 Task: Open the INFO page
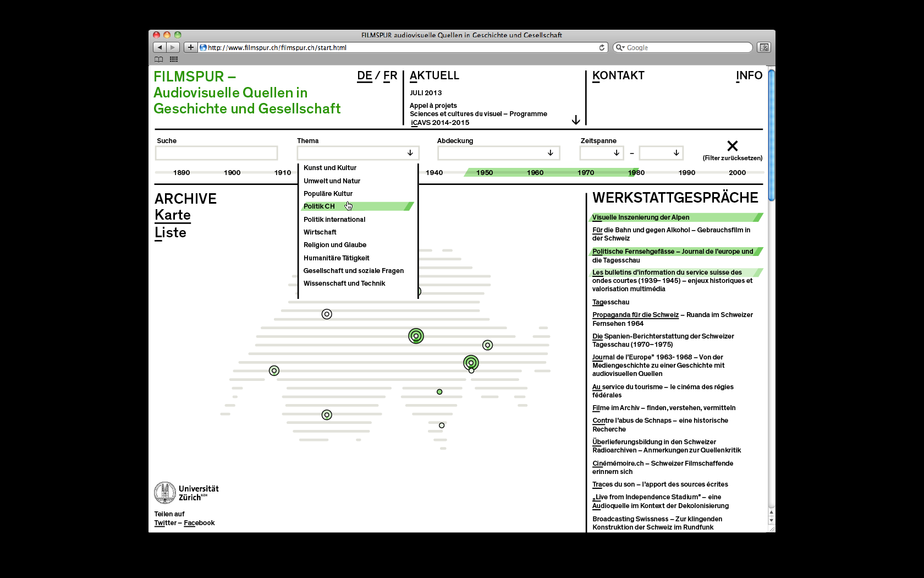[749, 76]
